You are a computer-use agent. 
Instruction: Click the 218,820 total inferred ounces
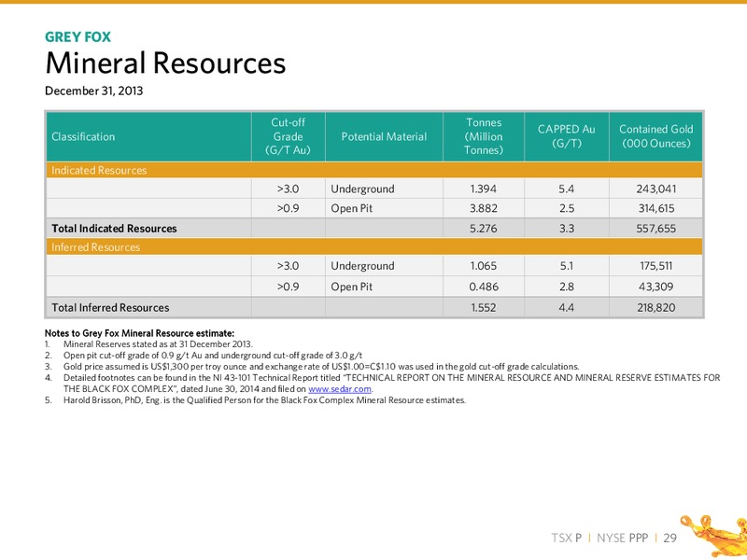point(656,308)
